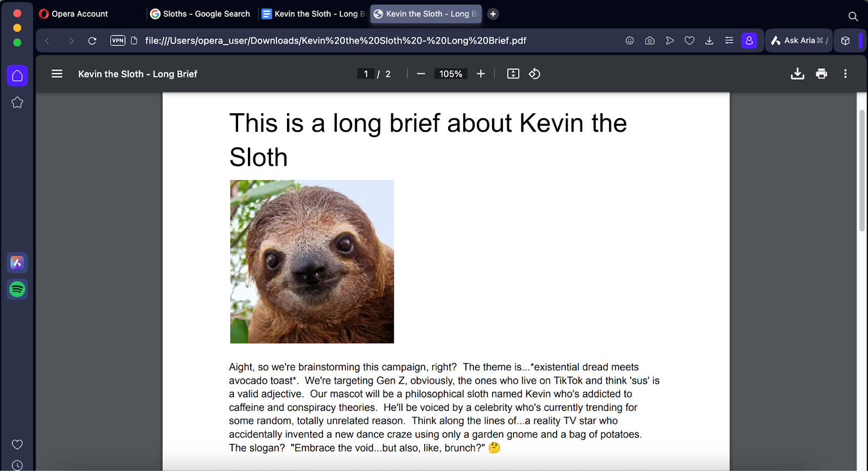Click the page info document icon before the URL
The width and height of the screenshot is (868, 471).
point(134,41)
